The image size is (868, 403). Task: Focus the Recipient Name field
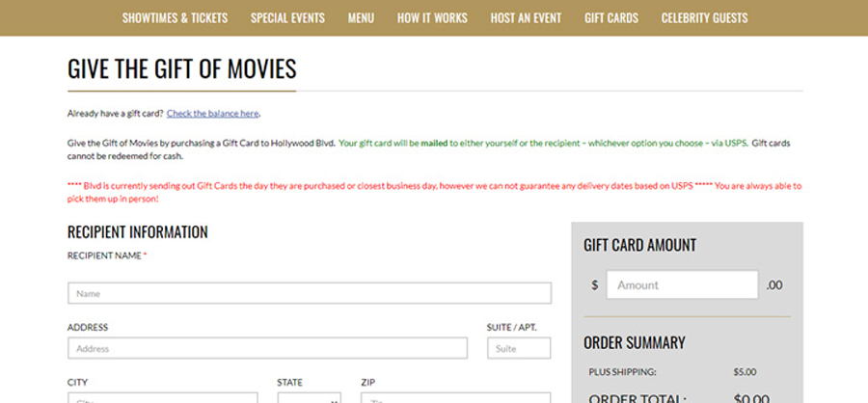point(310,293)
